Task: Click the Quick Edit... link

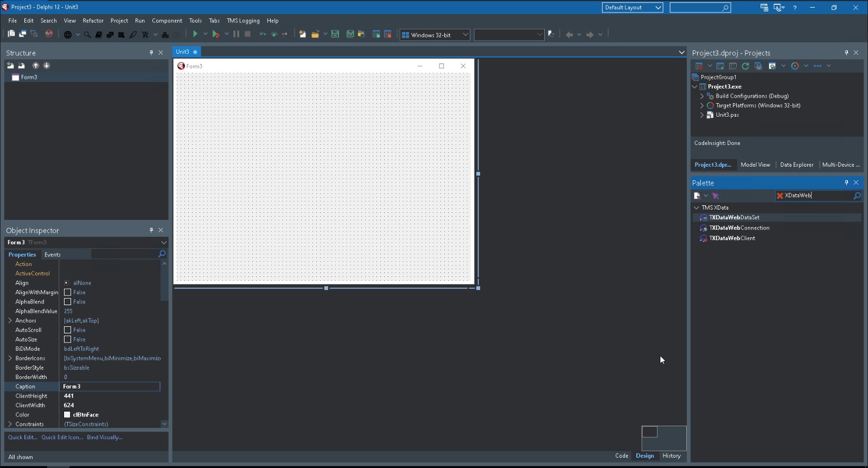Action: click(x=23, y=438)
